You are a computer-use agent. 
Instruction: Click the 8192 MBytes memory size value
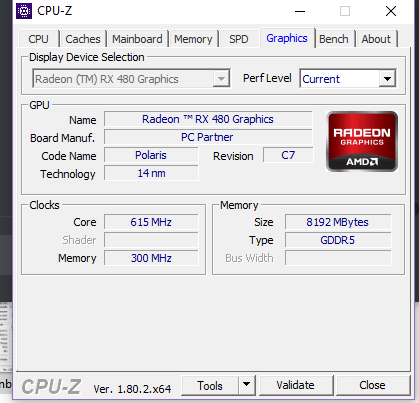[338, 222]
